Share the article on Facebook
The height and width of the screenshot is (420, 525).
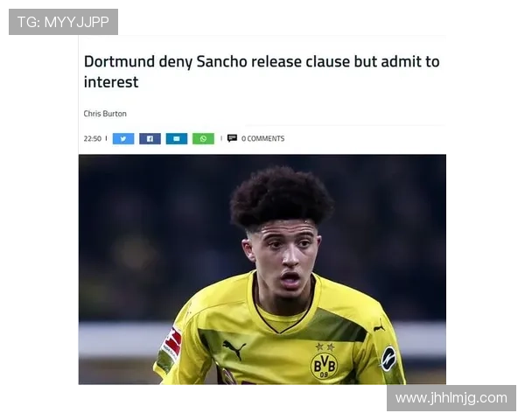(x=150, y=138)
